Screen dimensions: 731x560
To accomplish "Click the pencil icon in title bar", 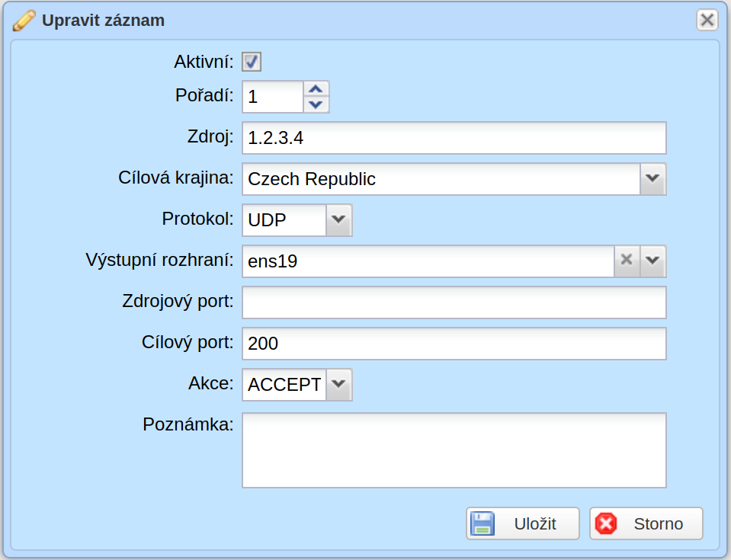I will [24, 21].
